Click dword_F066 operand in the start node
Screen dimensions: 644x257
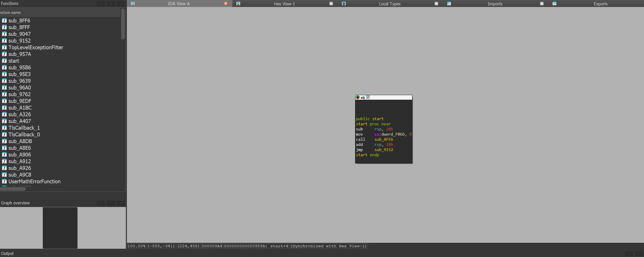(393, 134)
